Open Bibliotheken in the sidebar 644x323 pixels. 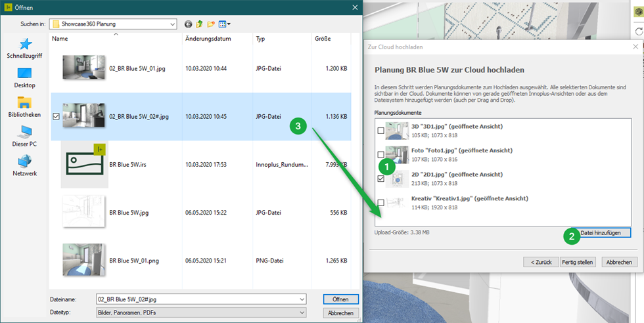pyautogui.click(x=25, y=107)
